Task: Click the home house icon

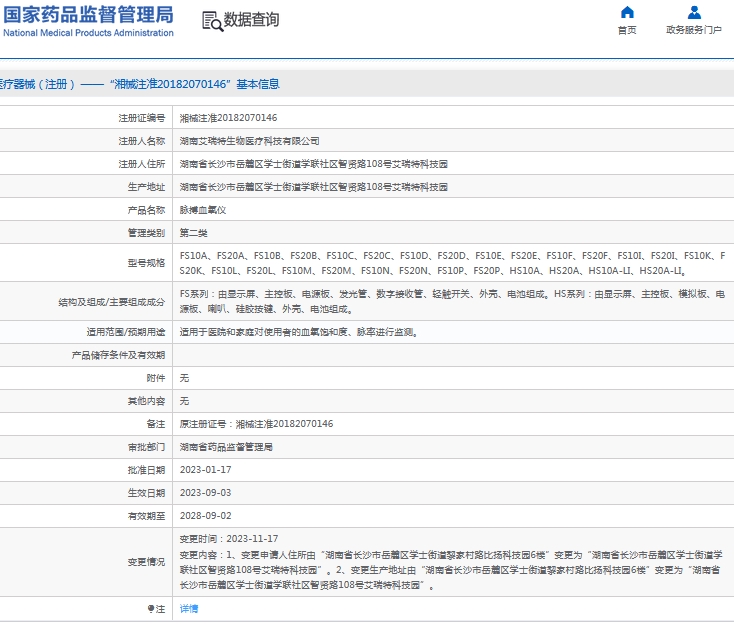Action: 627,12
